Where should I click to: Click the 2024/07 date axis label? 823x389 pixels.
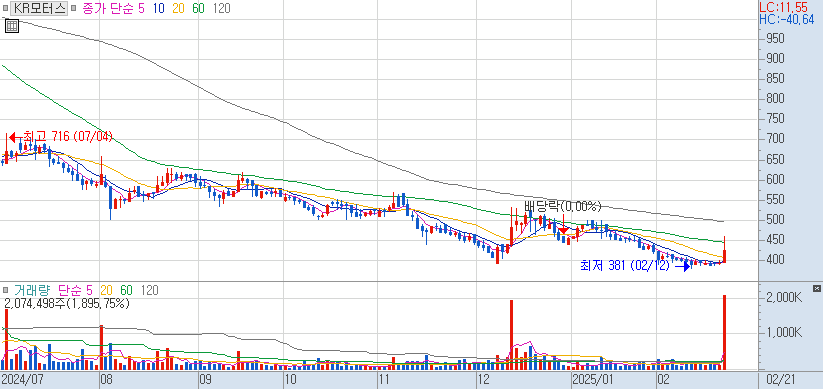tap(22, 379)
